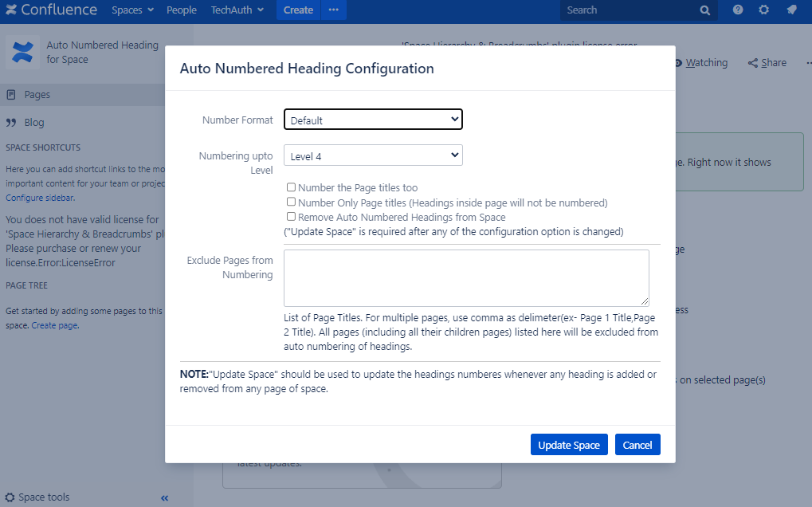The height and width of the screenshot is (507, 812).
Task: Click the PAGE TREE heading
Action: point(26,285)
